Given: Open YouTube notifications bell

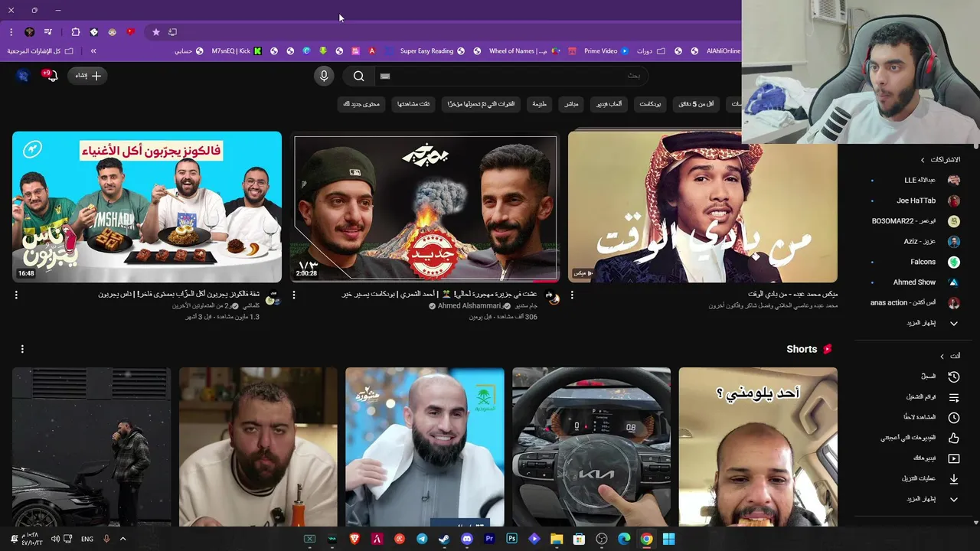Looking at the screenshot, I should point(51,76).
